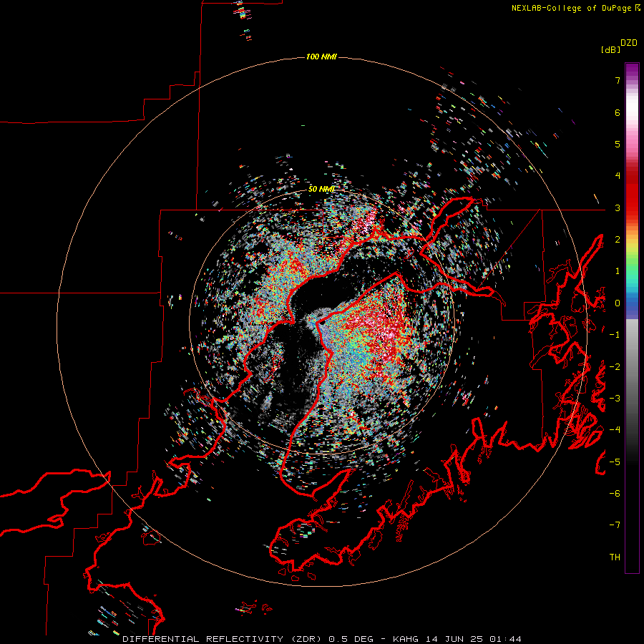Click the 5 value on the color scale

pyautogui.click(x=618, y=144)
